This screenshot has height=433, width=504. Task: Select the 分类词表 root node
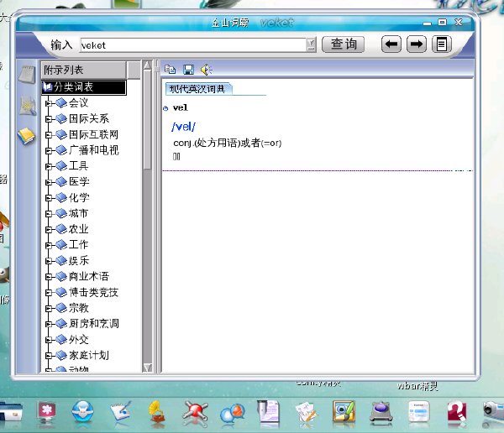(x=84, y=87)
